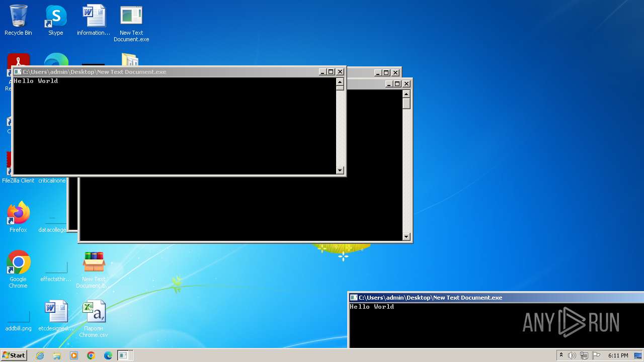The height and width of the screenshot is (362, 644).
Task: Select the criticalnone desktop label
Action: coord(52,180)
